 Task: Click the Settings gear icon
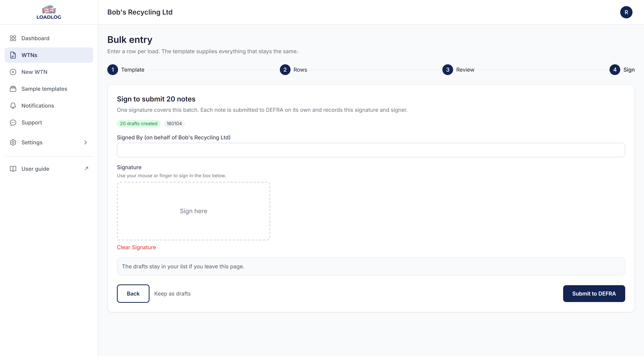(13, 142)
